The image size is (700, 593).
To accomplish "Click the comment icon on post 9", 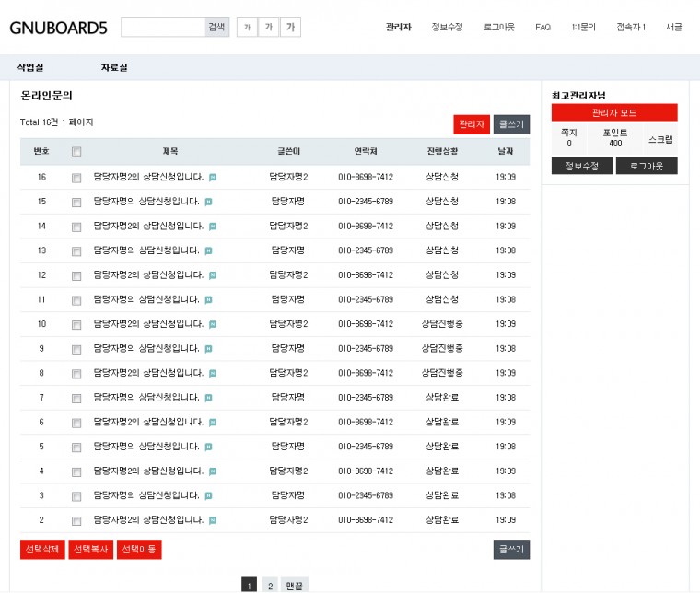I will tap(208, 349).
